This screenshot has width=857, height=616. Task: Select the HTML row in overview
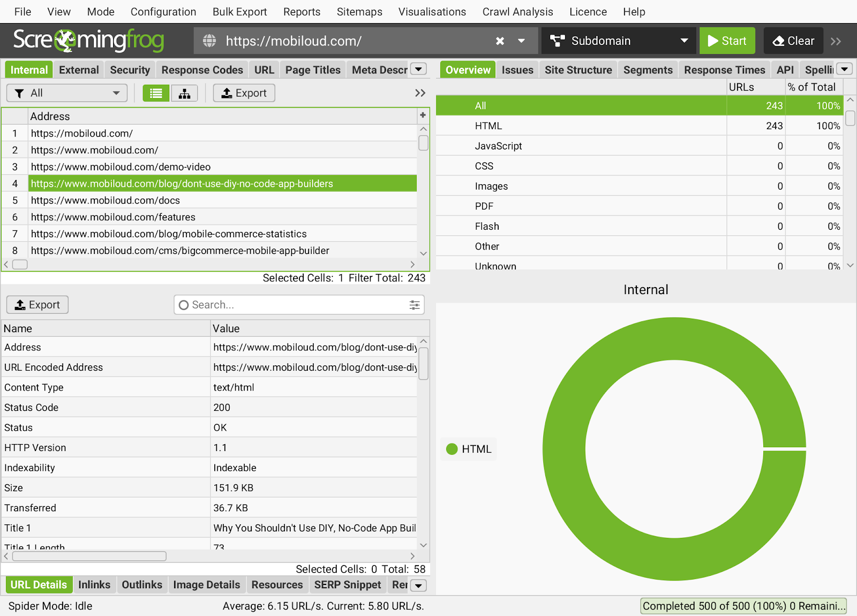[640, 126]
